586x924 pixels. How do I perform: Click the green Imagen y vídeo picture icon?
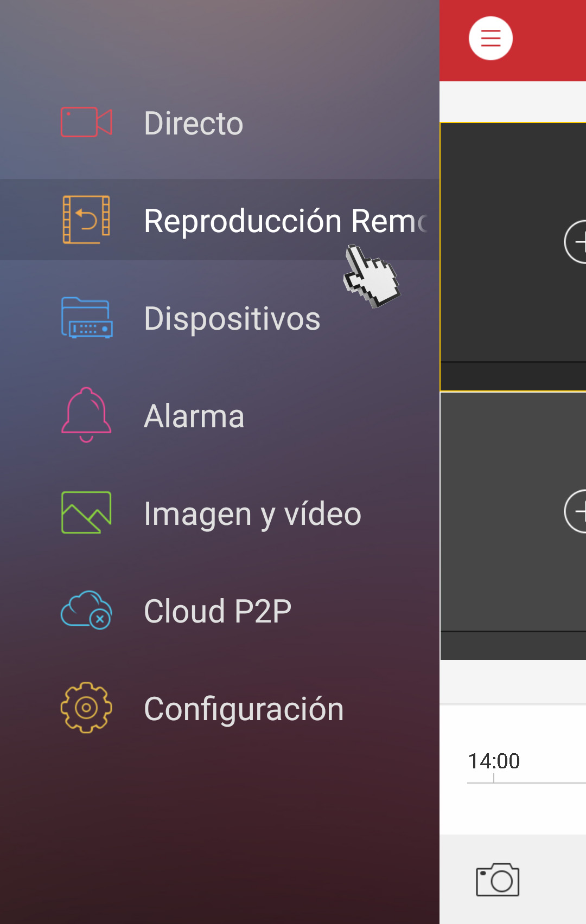tap(86, 512)
